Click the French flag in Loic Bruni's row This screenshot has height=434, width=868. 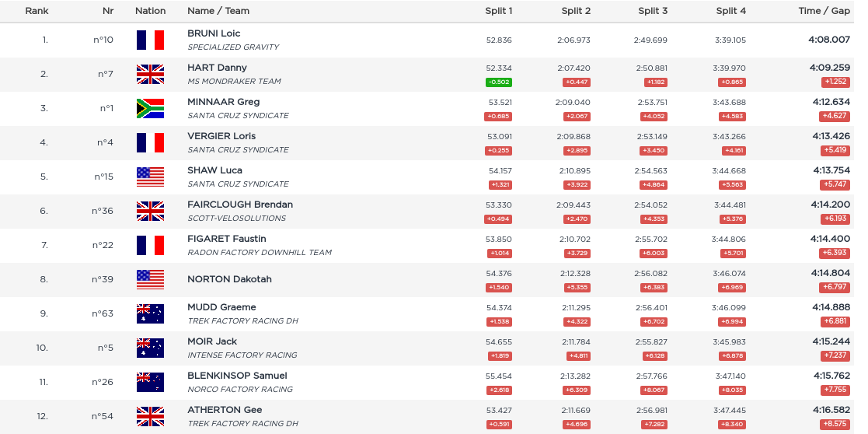pyautogui.click(x=150, y=40)
